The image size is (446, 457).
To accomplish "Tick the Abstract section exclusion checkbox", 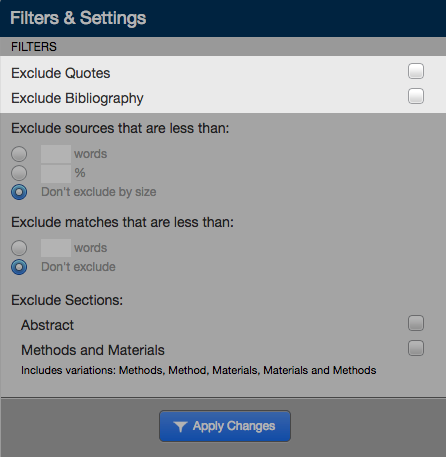I will (416, 323).
